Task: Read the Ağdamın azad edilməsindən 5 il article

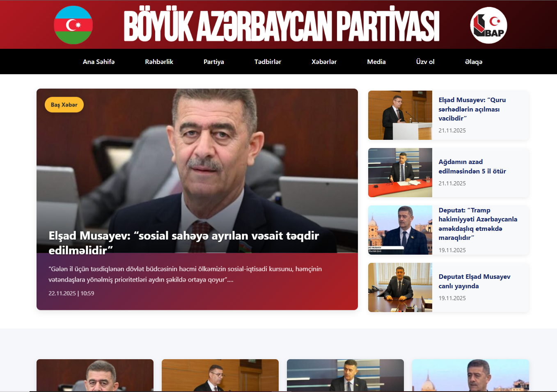Action: click(472, 166)
